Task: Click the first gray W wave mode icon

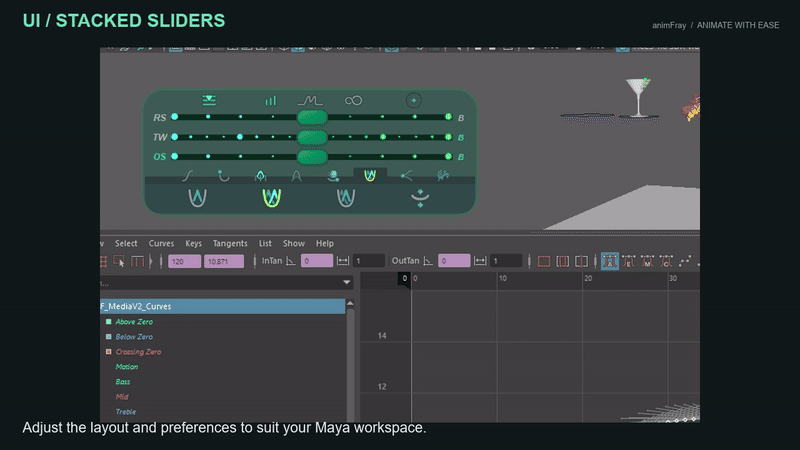Action: coord(197,197)
